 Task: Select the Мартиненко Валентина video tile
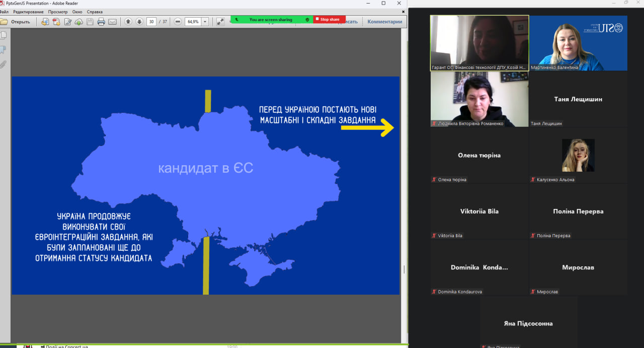pyautogui.click(x=579, y=43)
